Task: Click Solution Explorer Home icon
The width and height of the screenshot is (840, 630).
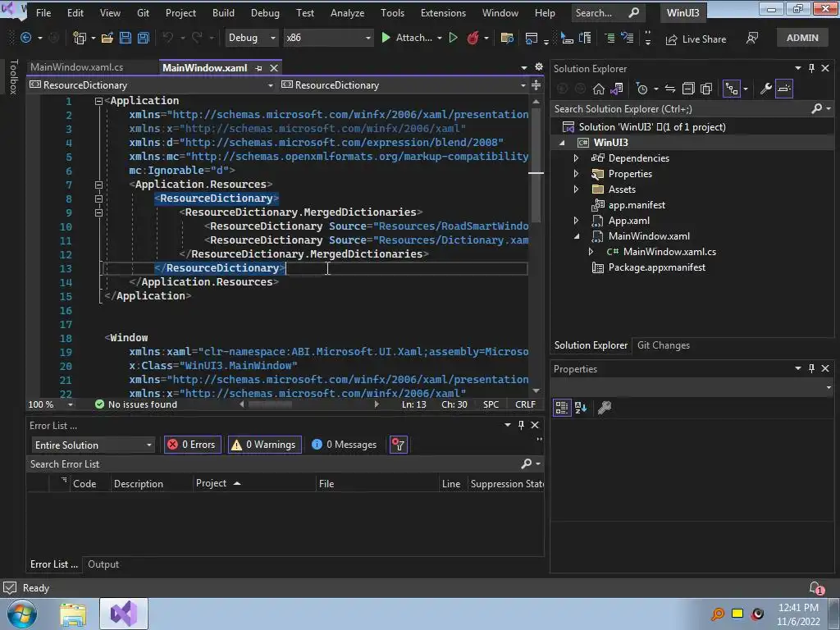Action: (x=598, y=89)
